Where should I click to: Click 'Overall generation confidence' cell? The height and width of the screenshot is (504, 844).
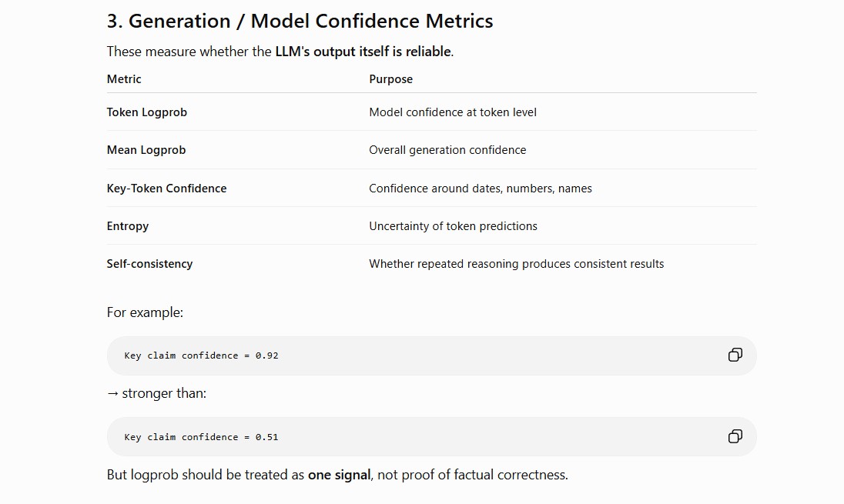point(447,149)
